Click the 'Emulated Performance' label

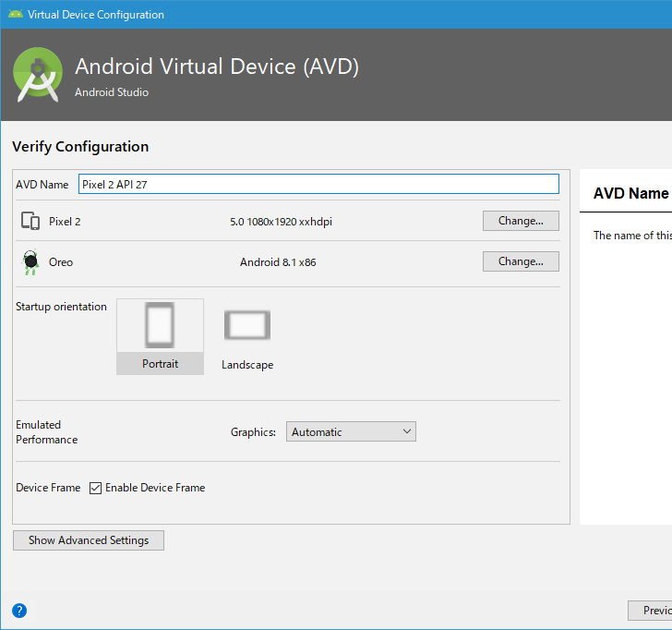click(47, 432)
